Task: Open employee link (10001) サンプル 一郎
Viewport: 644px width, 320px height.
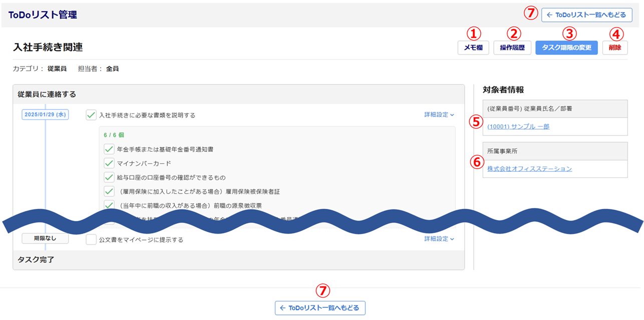Action: coord(518,126)
